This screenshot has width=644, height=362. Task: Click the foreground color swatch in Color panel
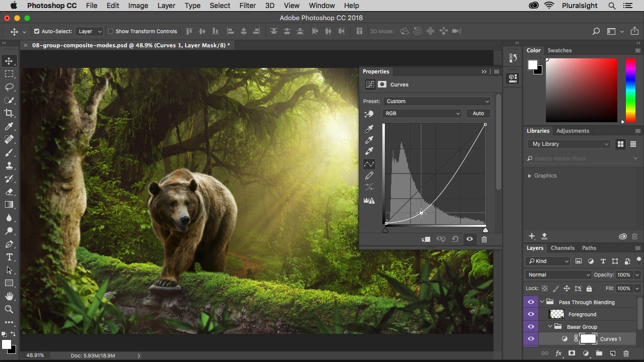532,66
